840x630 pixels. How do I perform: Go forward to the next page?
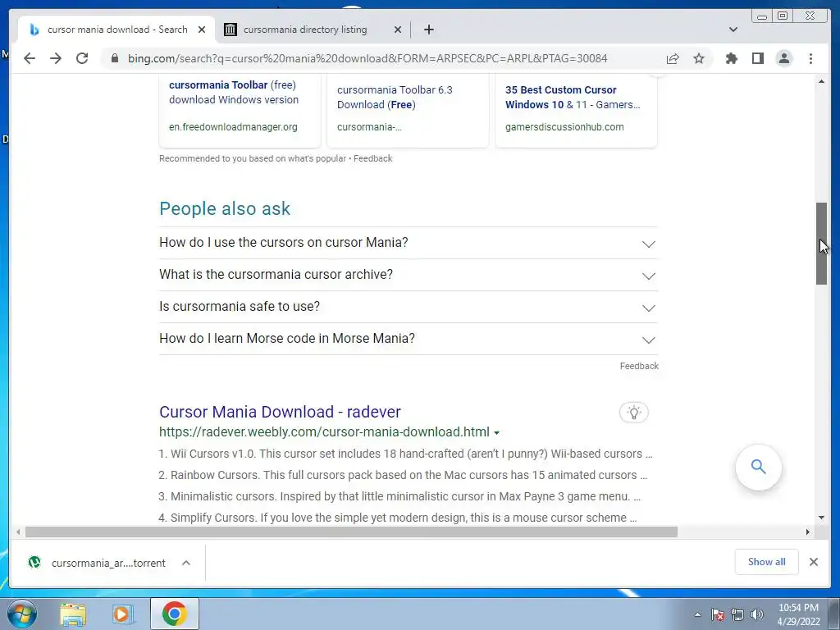(56, 58)
